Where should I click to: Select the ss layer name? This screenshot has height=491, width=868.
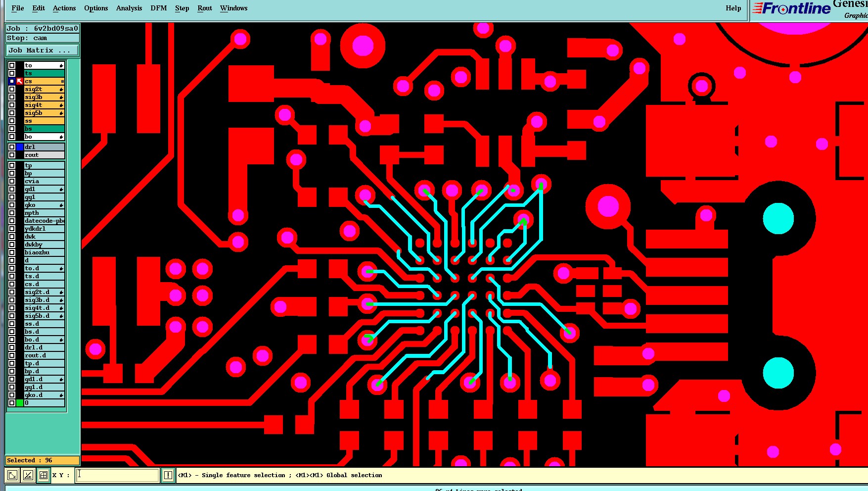point(45,121)
